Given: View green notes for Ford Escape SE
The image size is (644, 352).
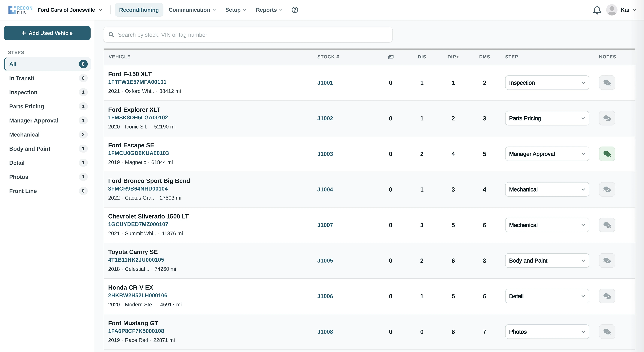Looking at the screenshot, I should click(607, 154).
